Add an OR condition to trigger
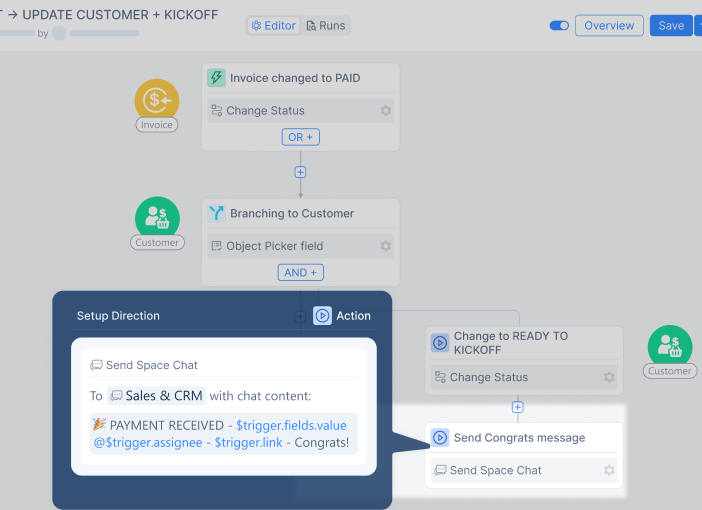The image size is (702, 510). (300, 137)
